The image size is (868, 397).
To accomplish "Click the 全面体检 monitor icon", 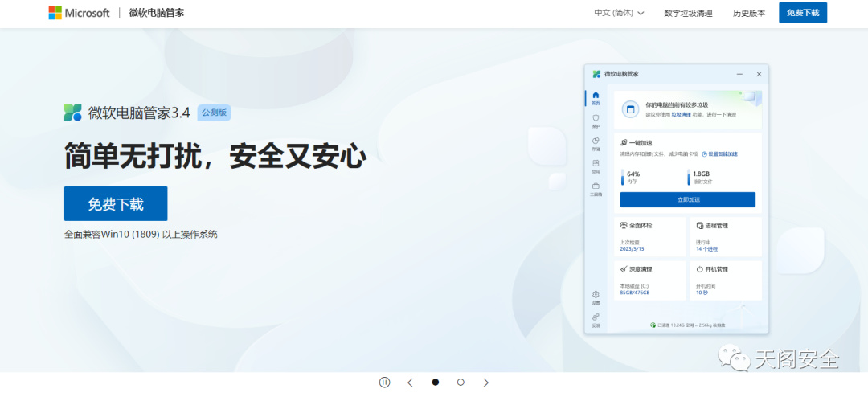I will click(624, 225).
